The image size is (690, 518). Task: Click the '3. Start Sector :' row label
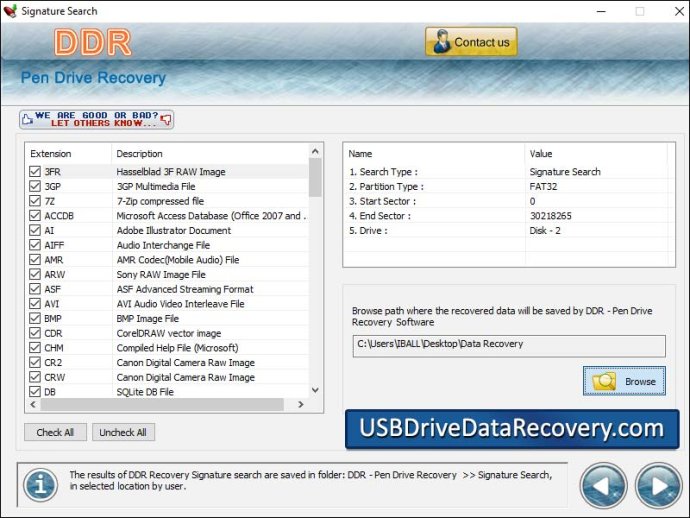pos(382,201)
